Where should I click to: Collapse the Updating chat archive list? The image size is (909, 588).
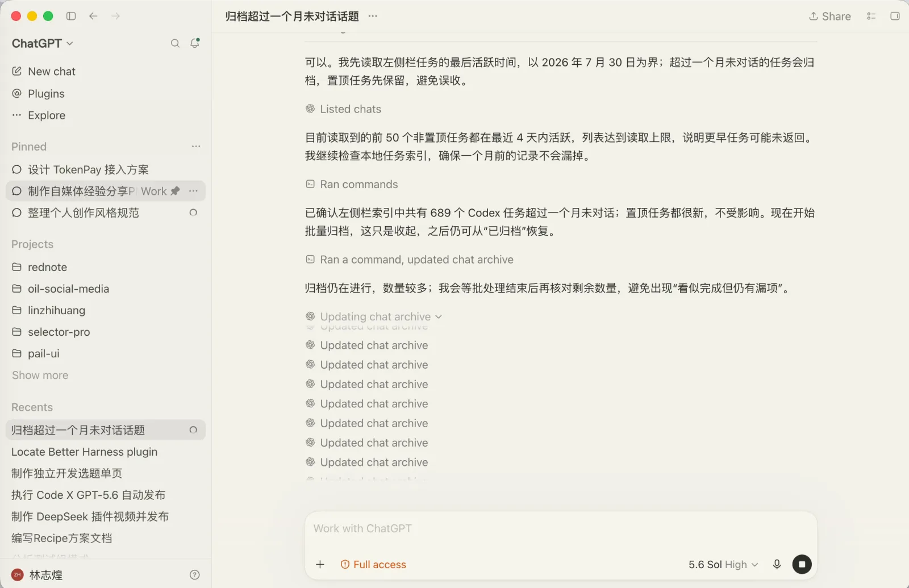click(374, 316)
